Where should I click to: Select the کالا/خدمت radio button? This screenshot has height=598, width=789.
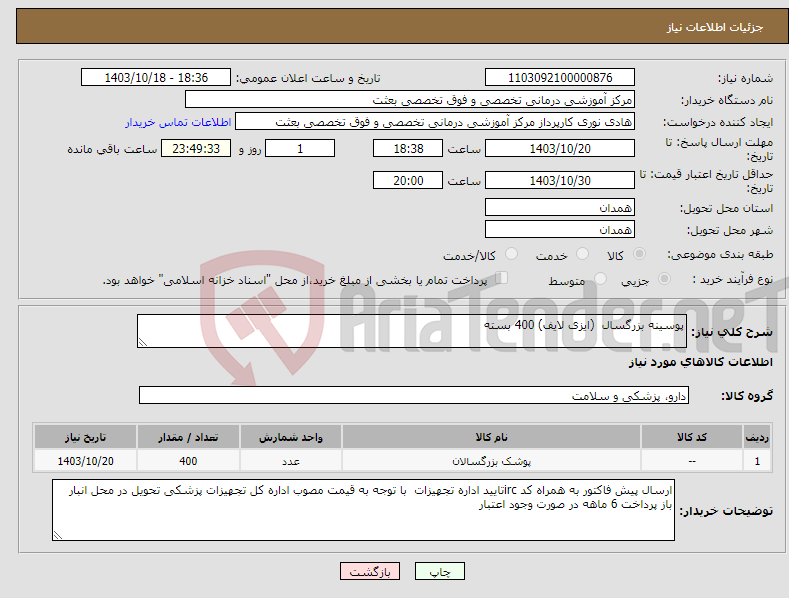tap(511, 254)
